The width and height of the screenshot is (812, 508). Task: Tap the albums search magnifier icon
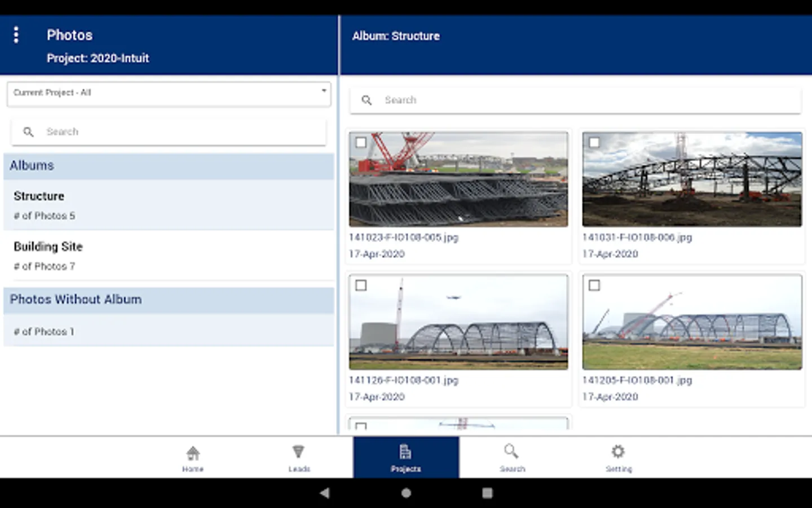(28, 132)
